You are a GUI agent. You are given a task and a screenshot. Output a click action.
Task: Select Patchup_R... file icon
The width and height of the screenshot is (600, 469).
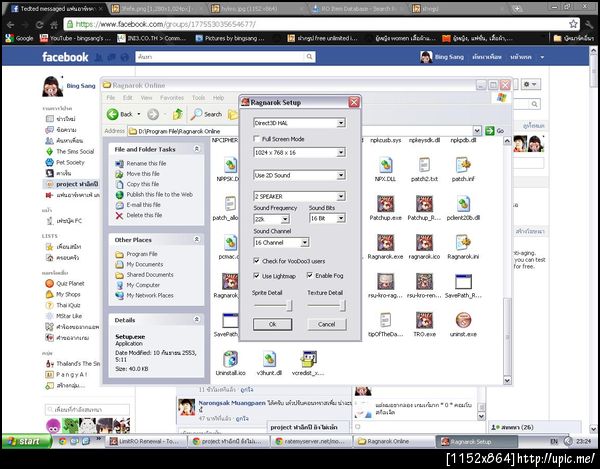[424, 204]
